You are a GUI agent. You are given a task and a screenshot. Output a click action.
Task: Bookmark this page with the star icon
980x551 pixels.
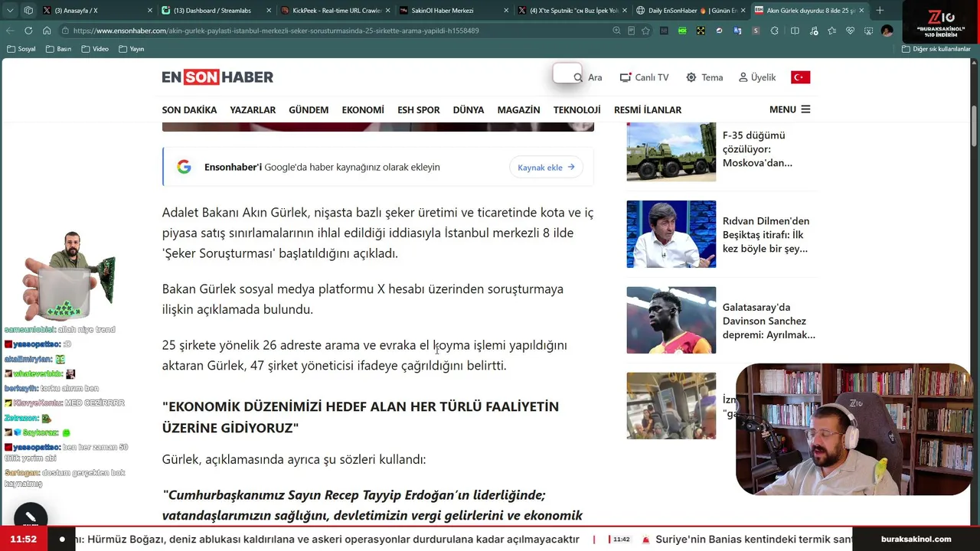tap(645, 31)
